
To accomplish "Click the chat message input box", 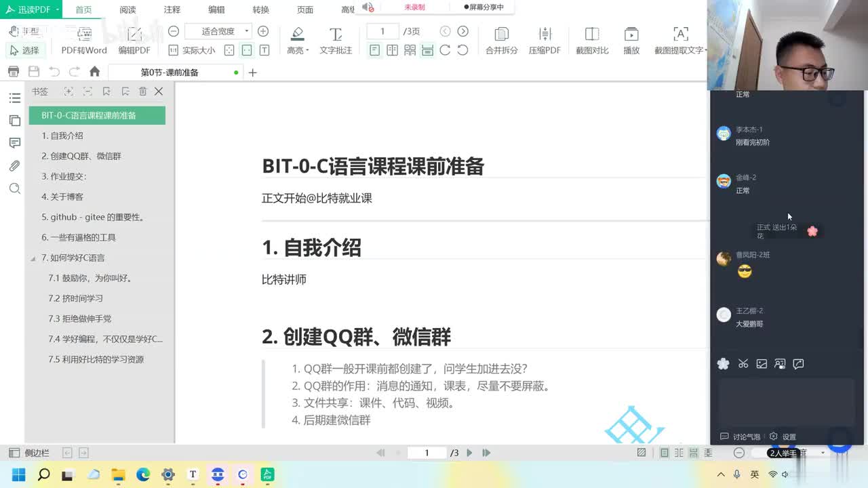I will click(x=787, y=403).
